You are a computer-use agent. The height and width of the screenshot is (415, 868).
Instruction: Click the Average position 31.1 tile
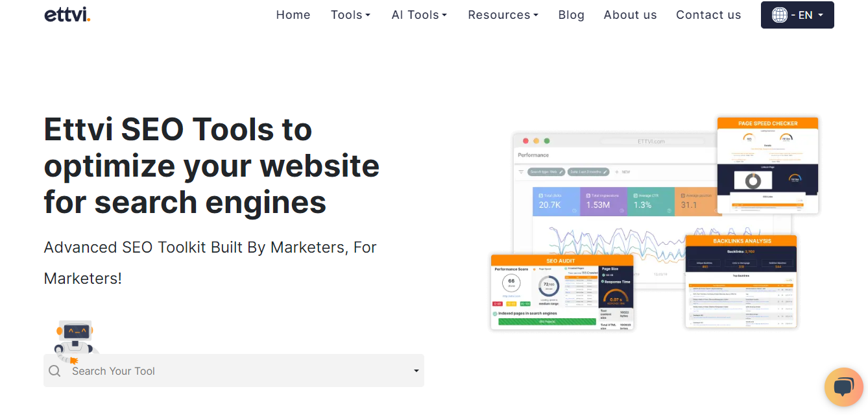(x=696, y=201)
